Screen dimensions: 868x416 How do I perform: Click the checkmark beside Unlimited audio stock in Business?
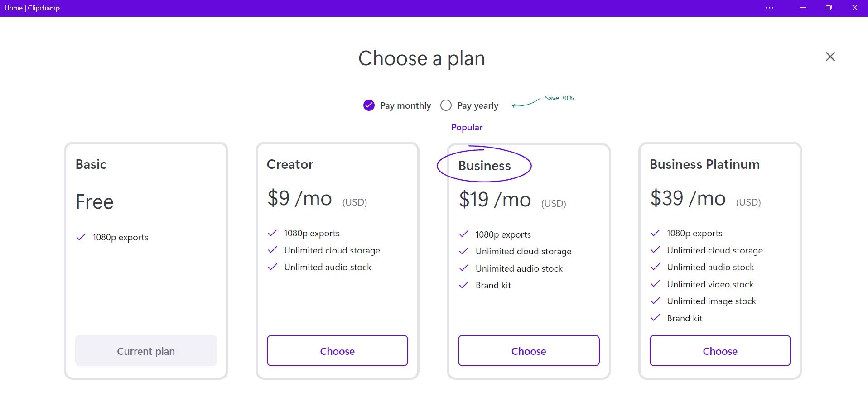point(464,268)
